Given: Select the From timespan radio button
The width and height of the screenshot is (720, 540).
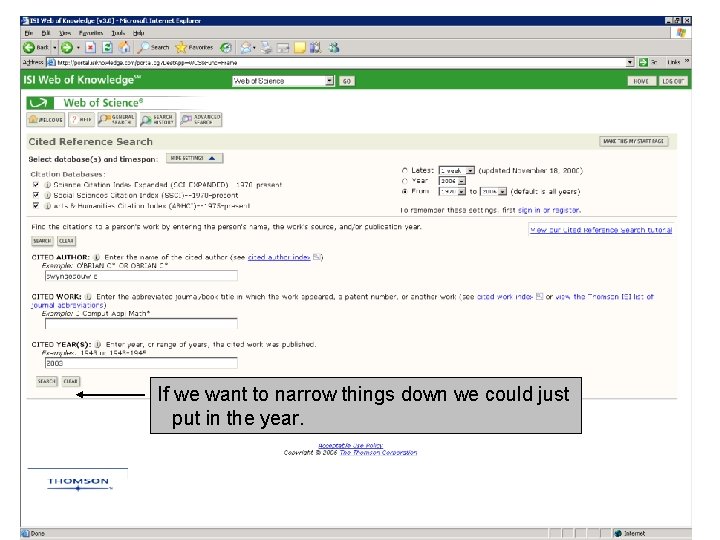Looking at the screenshot, I should click(405, 191).
